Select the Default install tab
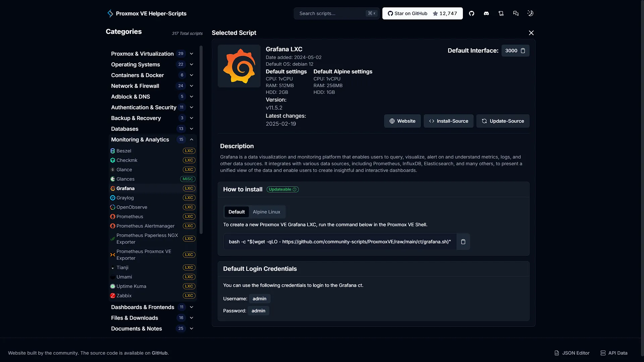Viewport: 644px width, 362px height. [236, 212]
